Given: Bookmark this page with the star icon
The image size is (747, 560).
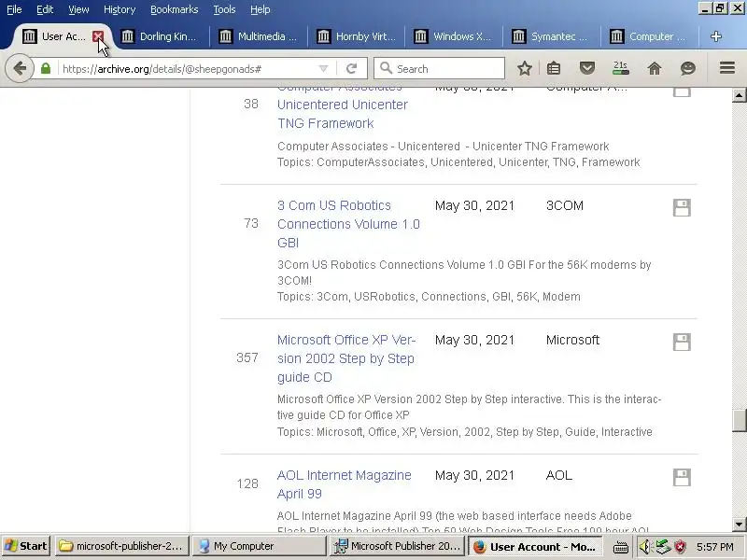Looking at the screenshot, I should (525, 68).
